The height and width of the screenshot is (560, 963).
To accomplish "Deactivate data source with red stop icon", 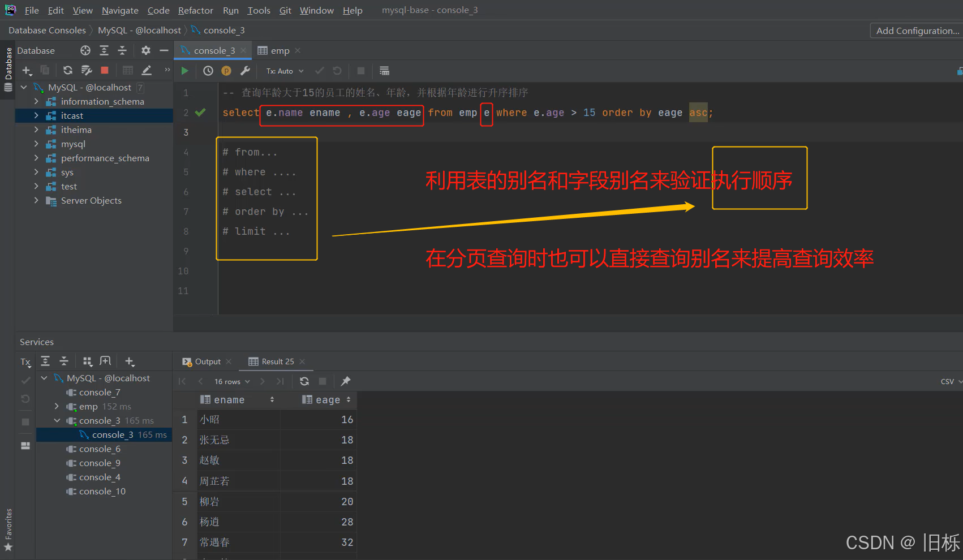I will tap(105, 70).
